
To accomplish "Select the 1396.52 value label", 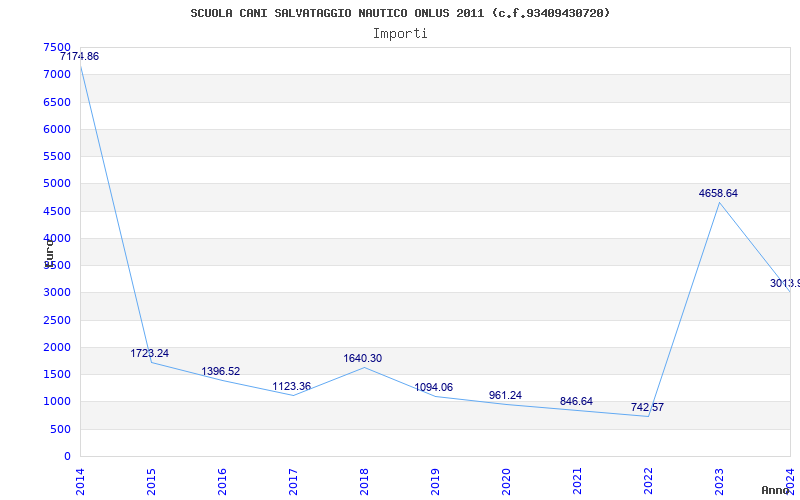I will tap(221, 372).
